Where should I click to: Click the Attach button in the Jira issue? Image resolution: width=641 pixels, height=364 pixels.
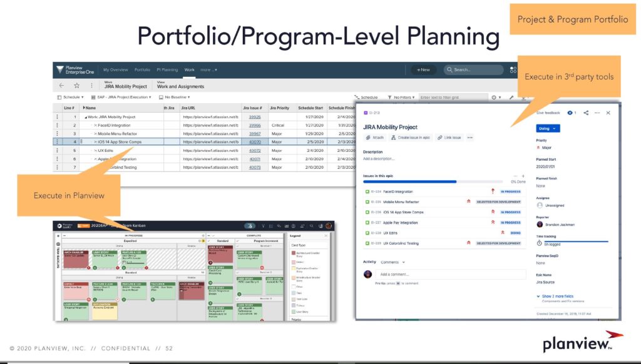tap(375, 138)
